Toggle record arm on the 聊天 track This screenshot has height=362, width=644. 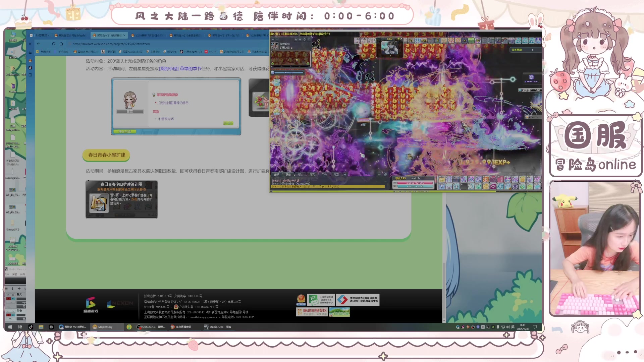pyautogui.click(x=8, y=298)
